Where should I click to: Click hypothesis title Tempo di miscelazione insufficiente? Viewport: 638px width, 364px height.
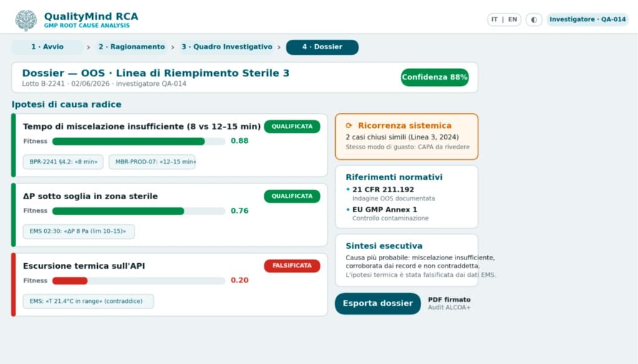coord(141,127)
